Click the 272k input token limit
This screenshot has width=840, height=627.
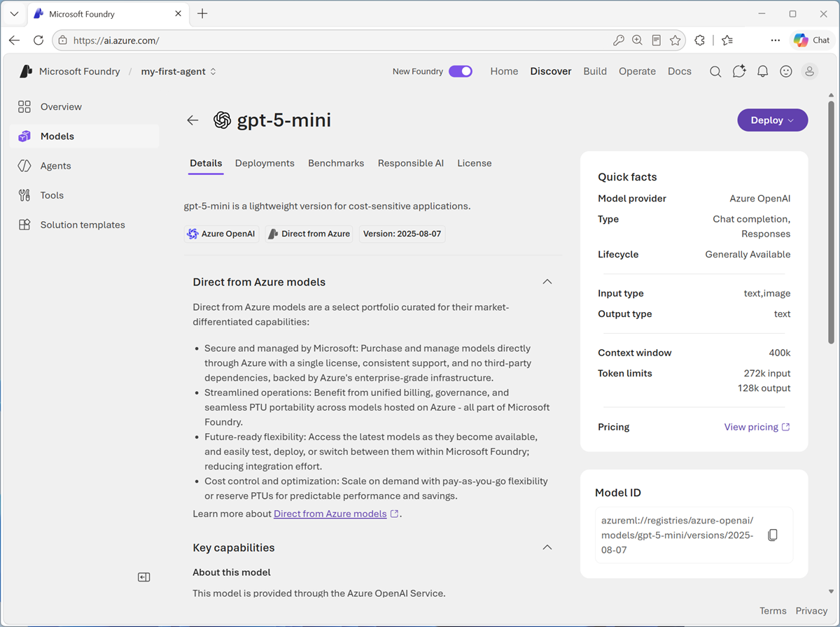click(767, 374)
